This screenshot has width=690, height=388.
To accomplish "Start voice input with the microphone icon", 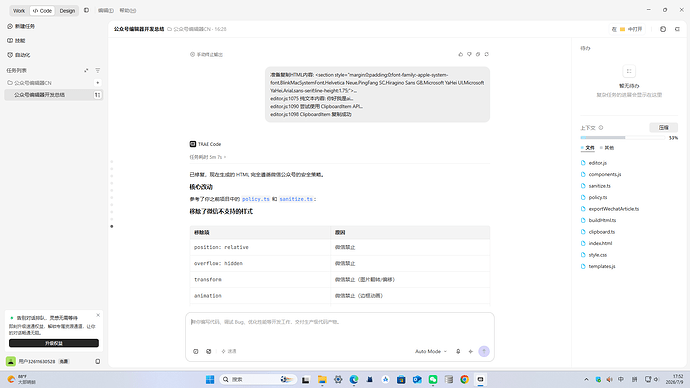I will tap(458, 351).
